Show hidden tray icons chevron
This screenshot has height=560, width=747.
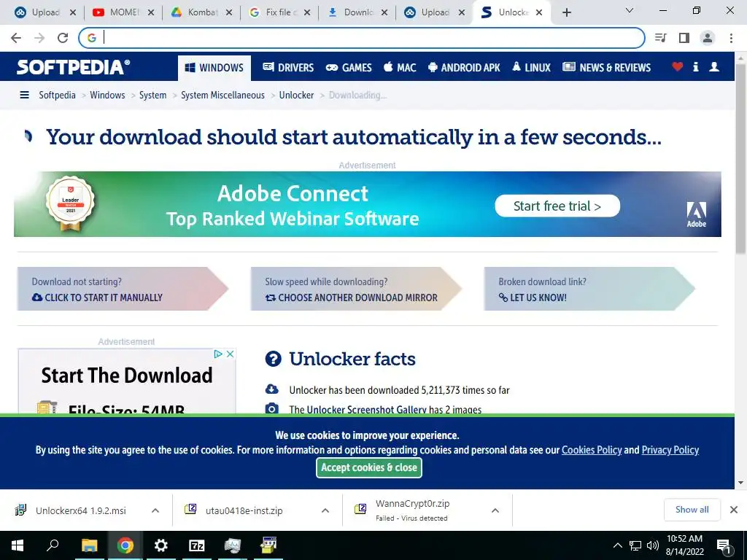tap(617, 545)
